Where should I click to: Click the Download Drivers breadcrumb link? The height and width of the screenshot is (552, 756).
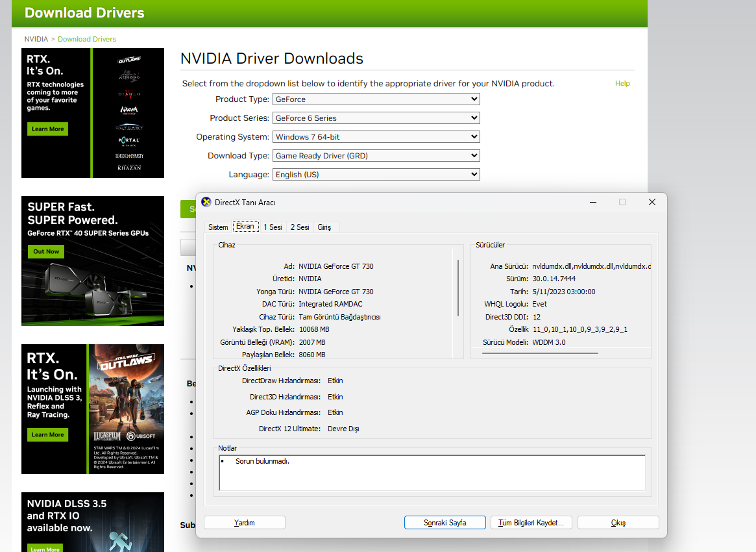click(87, 39)
